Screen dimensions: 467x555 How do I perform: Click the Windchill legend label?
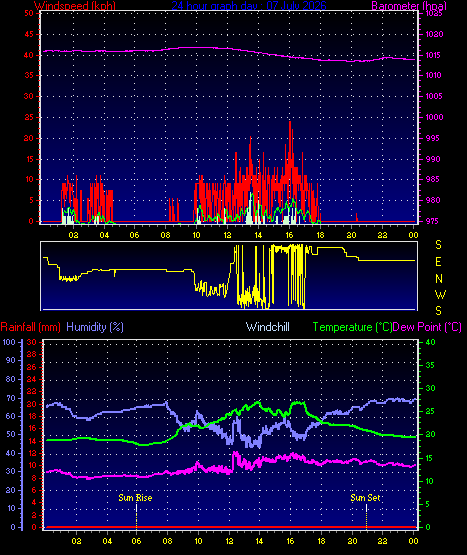click(268, 327)
